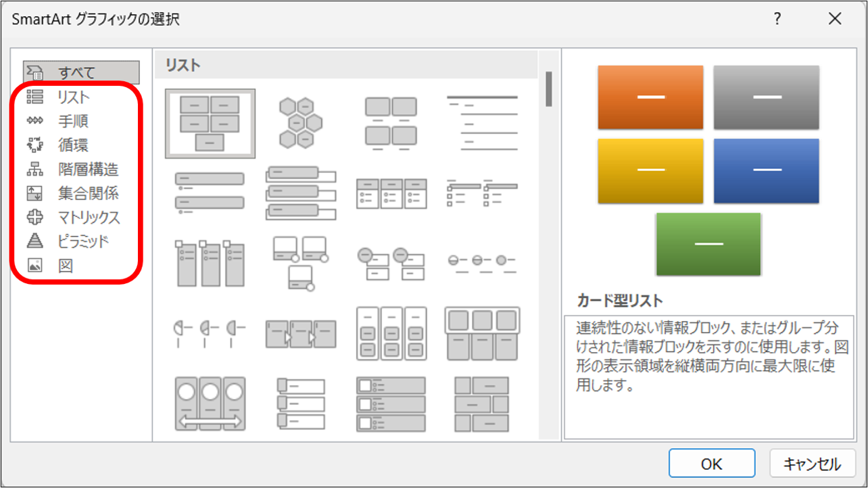Select the three tall columns with corner squares layout
This screenshot has width=868, height=488.
pyautogui.click(x=210, y=263)
